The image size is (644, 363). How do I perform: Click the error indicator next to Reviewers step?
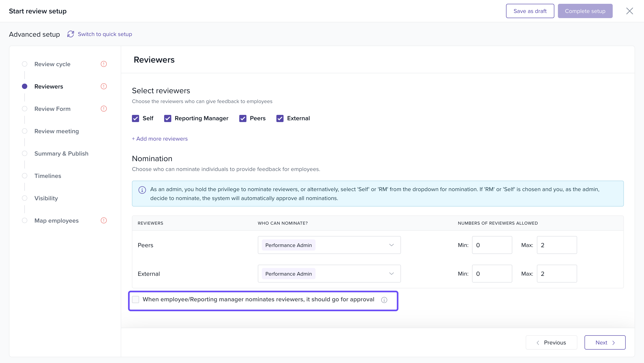(104, 87)
